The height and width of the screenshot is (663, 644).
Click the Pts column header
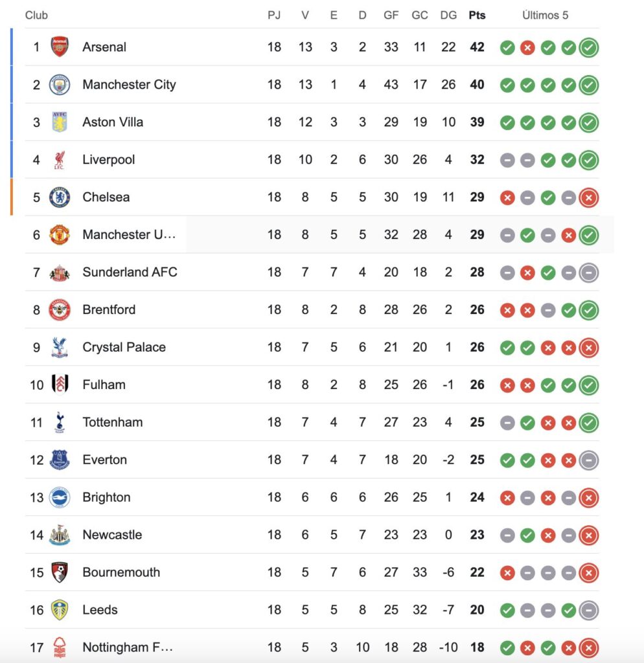point(477,15)
